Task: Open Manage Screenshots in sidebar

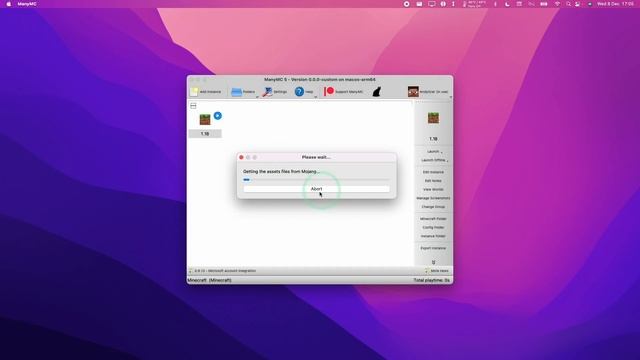Action: (x=433, y=198)
